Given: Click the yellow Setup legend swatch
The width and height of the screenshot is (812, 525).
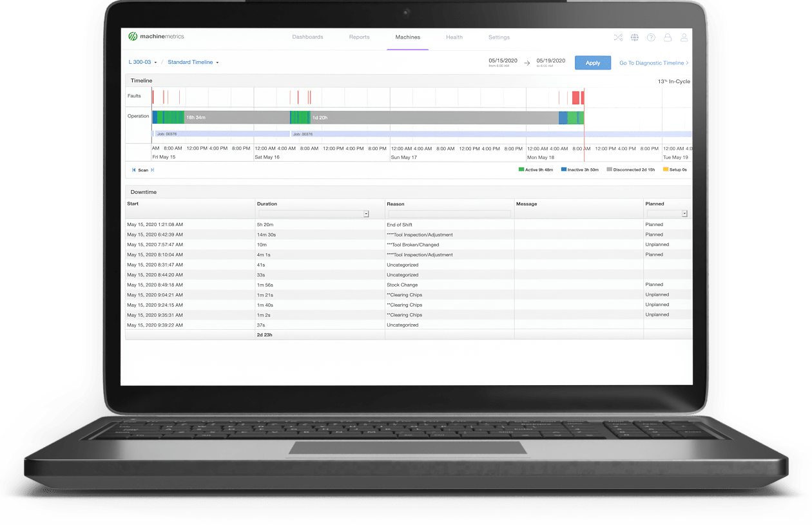Looking at the screenshot, I should coord(665,169).
